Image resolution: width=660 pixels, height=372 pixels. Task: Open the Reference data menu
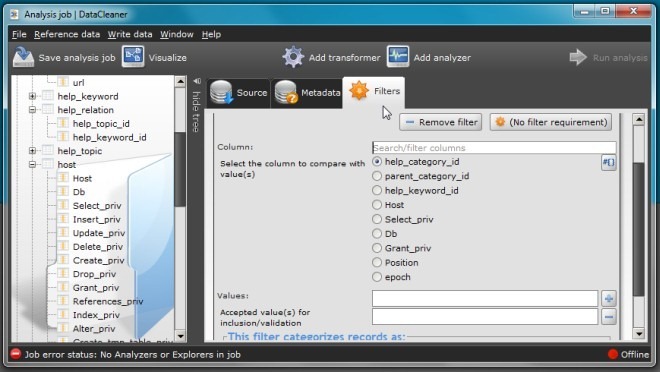(67, 35)
